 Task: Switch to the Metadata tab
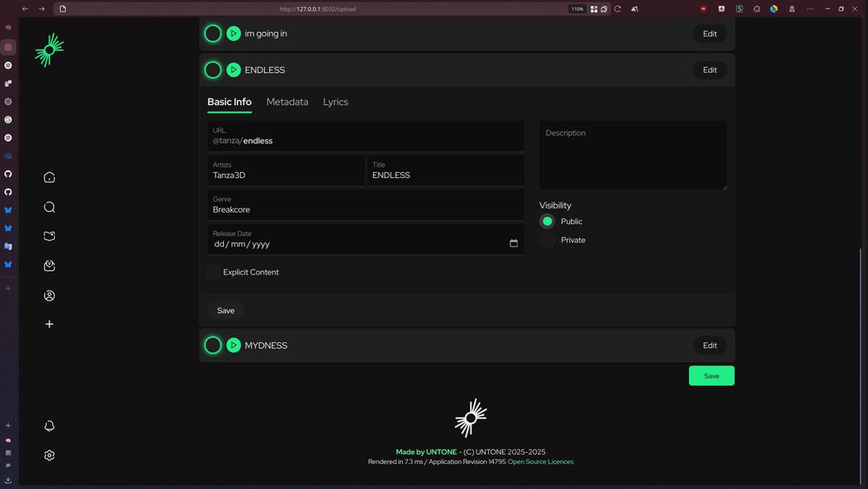point(287,102)
